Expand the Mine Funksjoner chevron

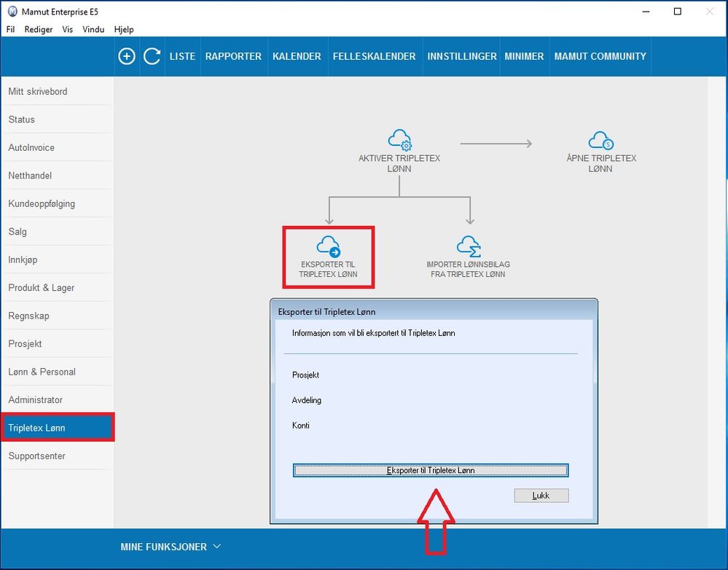pyautogui.click(x=217, y=546)
